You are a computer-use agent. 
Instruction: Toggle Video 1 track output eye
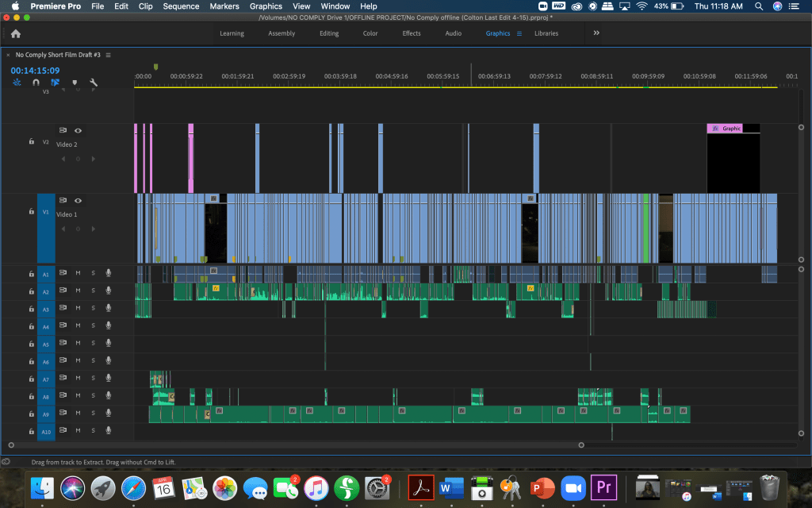pos(78,200)
